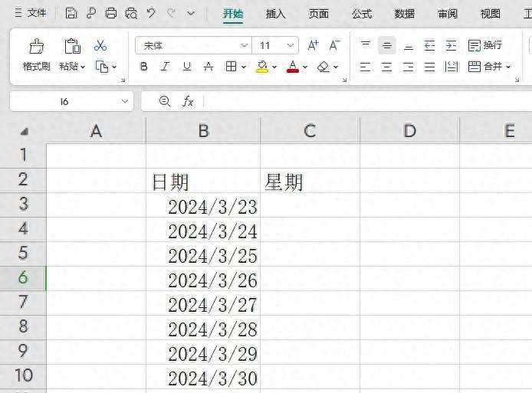Decrease font size with A-
The height and width of the screenshot is (393, 532).
coord(334,45)
